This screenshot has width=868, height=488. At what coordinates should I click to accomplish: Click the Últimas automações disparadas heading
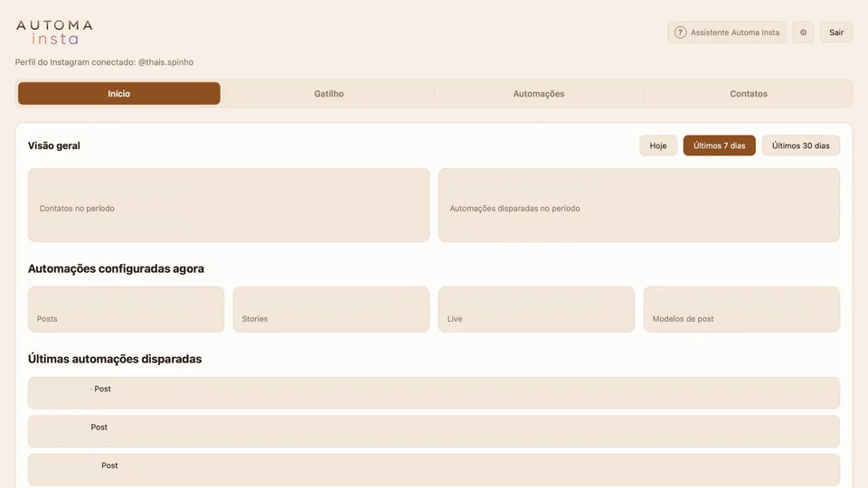point(115,359)
